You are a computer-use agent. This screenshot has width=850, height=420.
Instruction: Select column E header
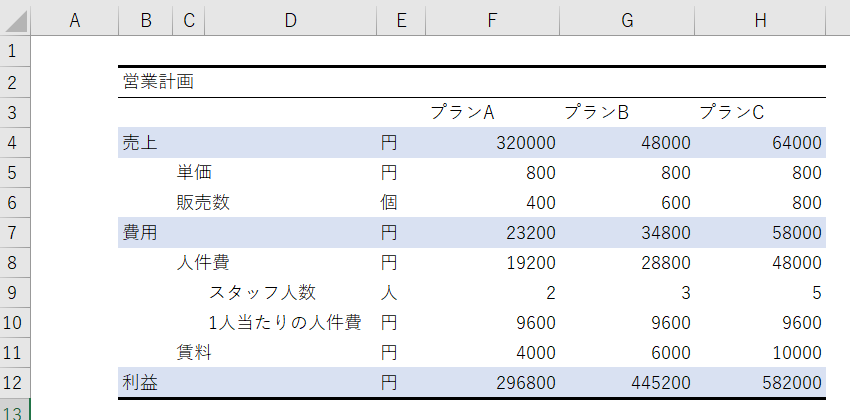click(x=401, y=21)
